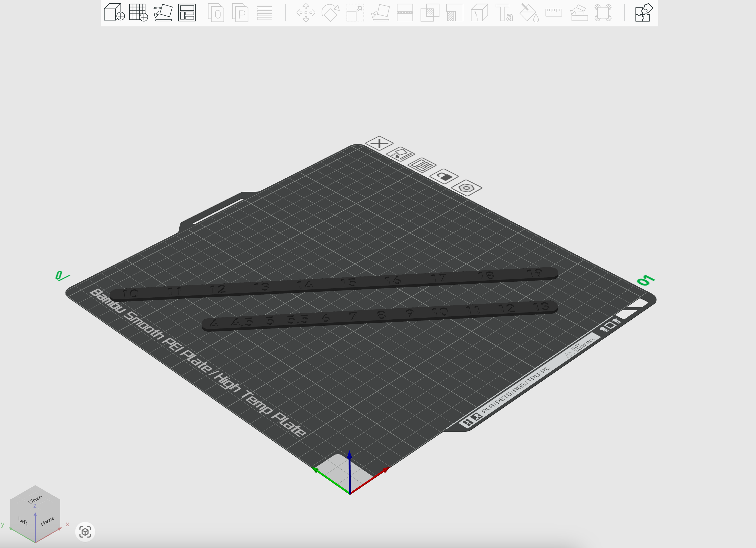
Task: Select the Scale tool
Action: click(355, 13)
